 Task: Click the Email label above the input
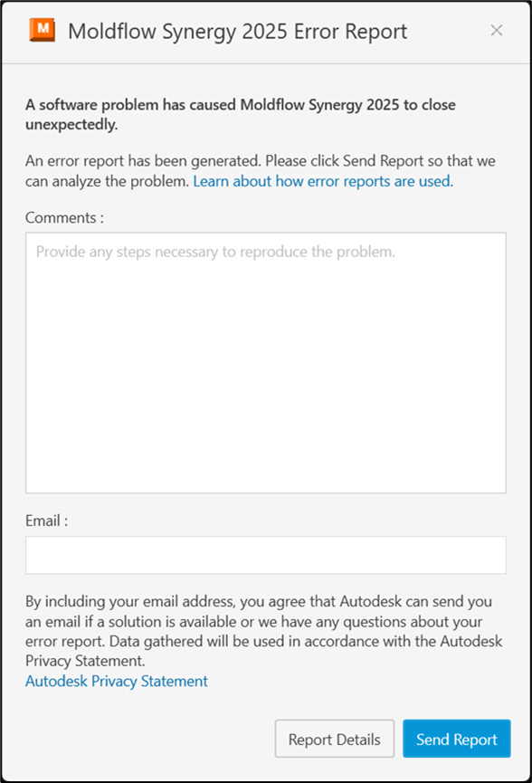[x=43, y=520]
